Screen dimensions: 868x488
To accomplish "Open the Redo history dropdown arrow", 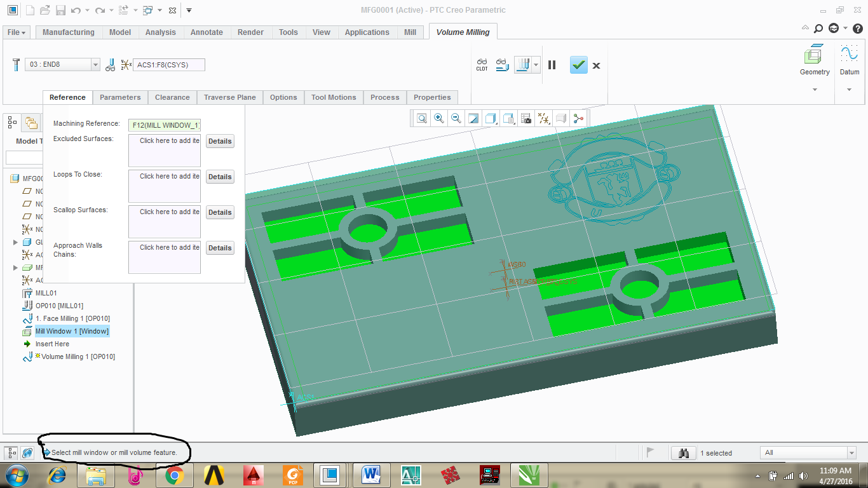I will [111, 10].
